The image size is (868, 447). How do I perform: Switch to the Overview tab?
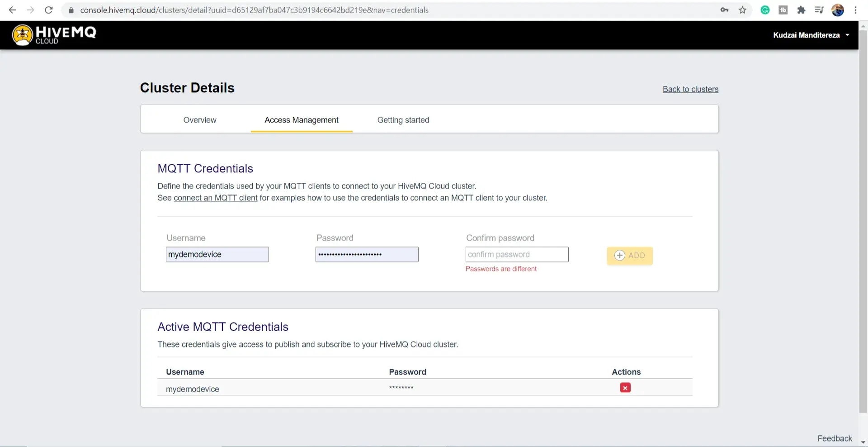tap(200, 120)
